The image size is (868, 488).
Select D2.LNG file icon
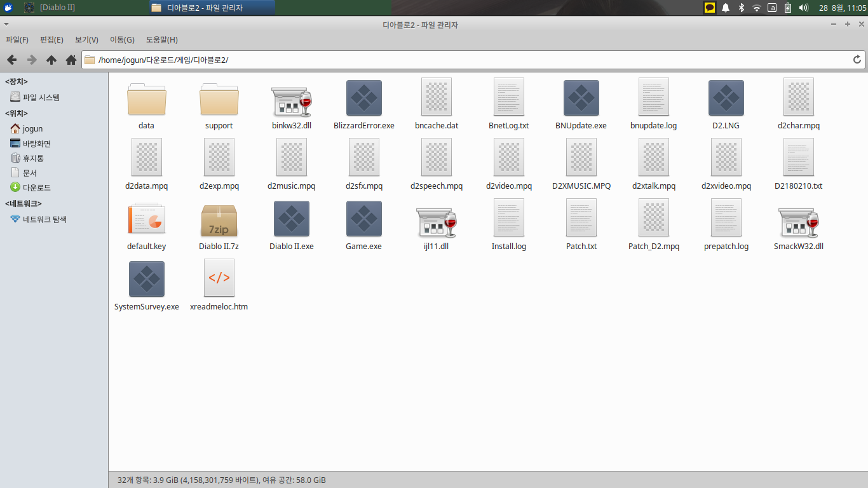point(726,98)
